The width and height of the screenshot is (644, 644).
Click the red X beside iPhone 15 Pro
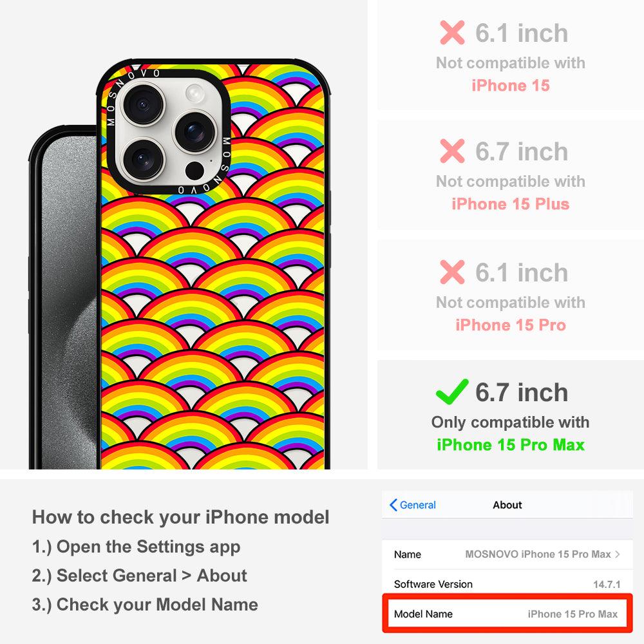pyautogui.click(x=452, y=272)
